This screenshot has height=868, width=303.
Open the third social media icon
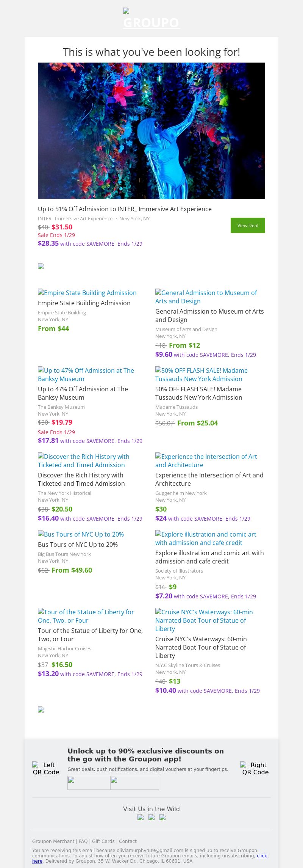[x=162, y=818]
